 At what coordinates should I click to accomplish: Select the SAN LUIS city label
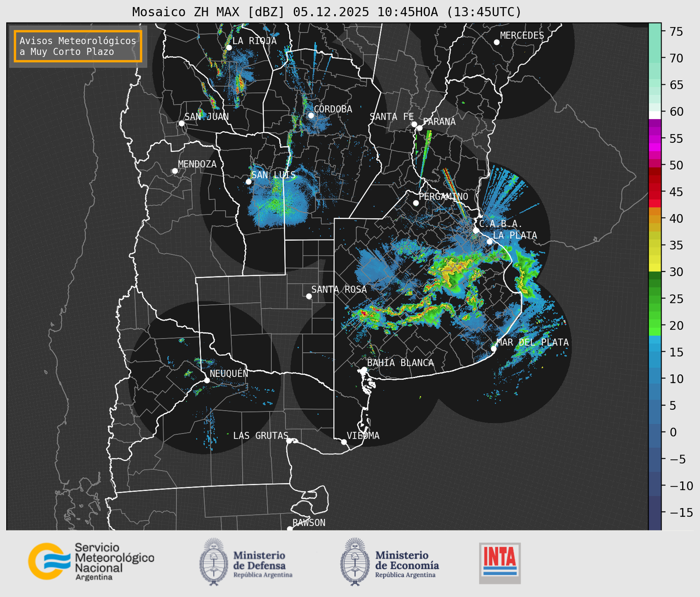pos(273,175)
